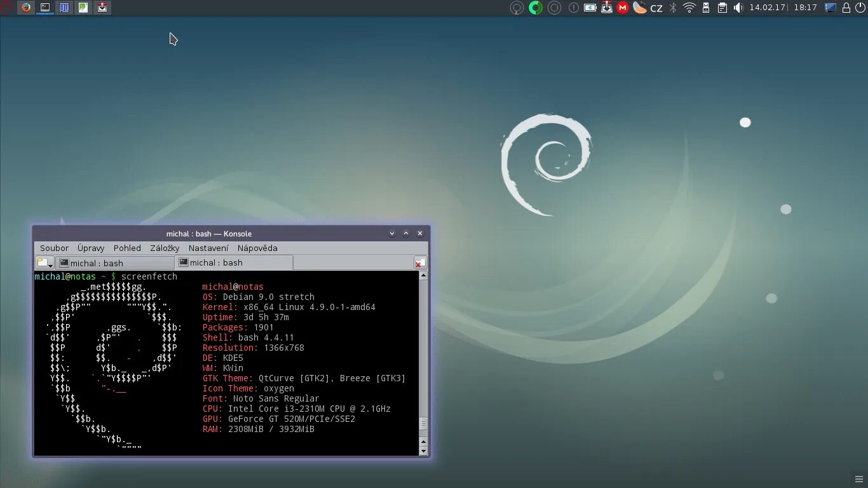Click the 'Uptime: 3d 5h 37m' line

[x=246, y=317]
